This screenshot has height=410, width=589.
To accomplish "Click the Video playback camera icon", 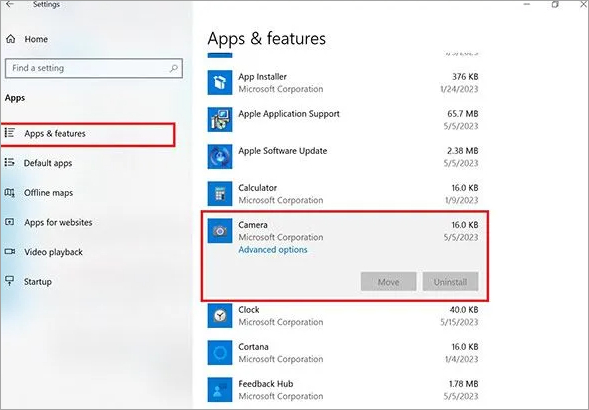I will coord(9,251).
